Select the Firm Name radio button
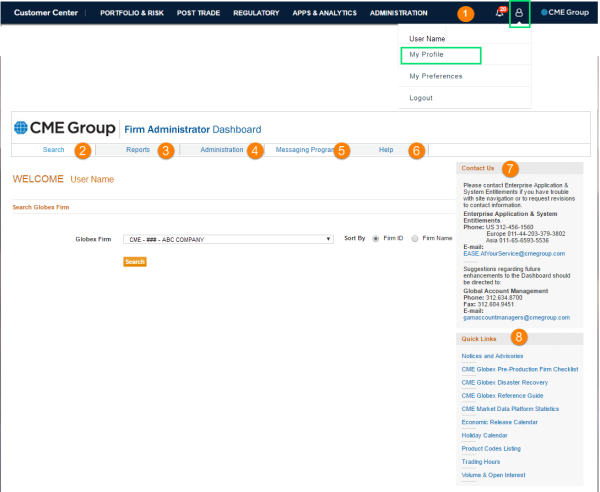This screenshot has height=492, width=600. (x=415, y=239)
